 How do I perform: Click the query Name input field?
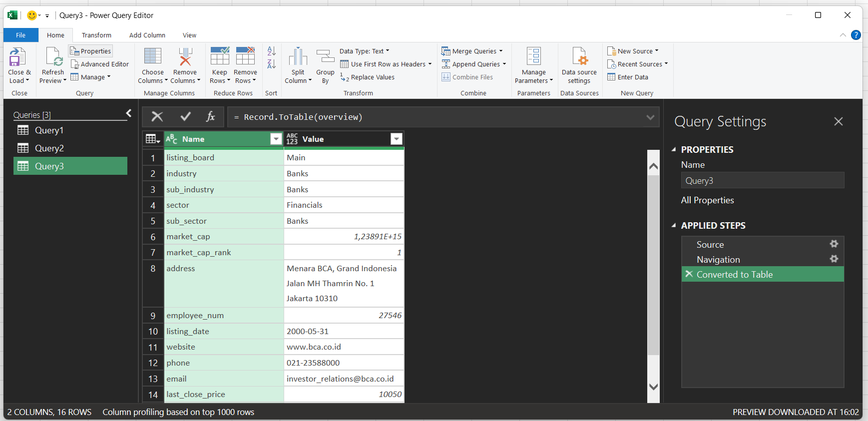[x=763, y=180]
